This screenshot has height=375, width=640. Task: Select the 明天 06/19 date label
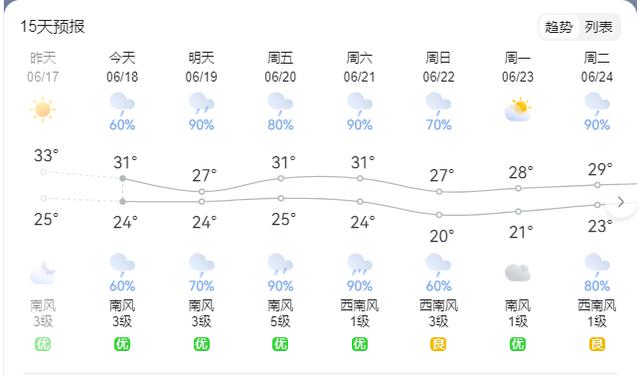point(201,77)
